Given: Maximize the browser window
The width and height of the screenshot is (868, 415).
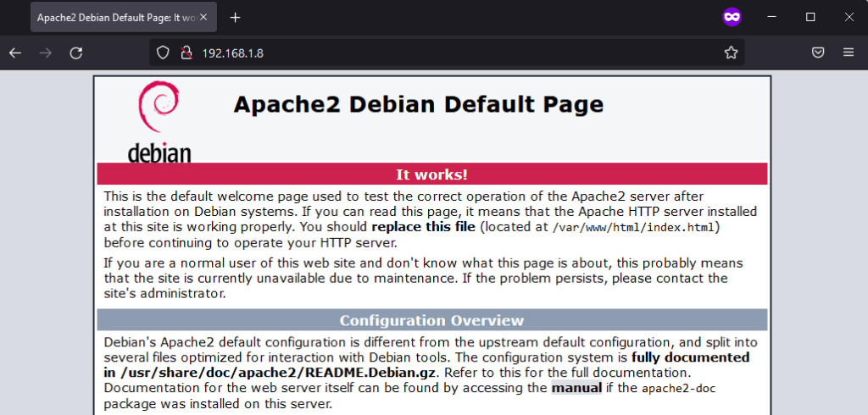Looking at the screenshot, I should coord(810,17).
